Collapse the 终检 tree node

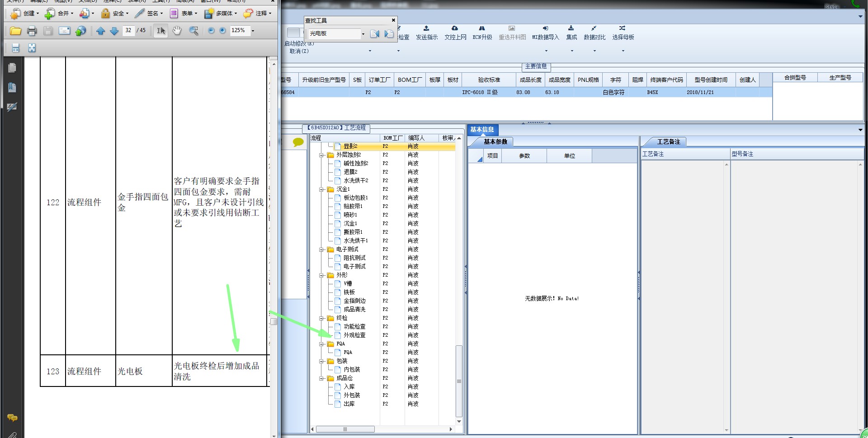(321, 318)
